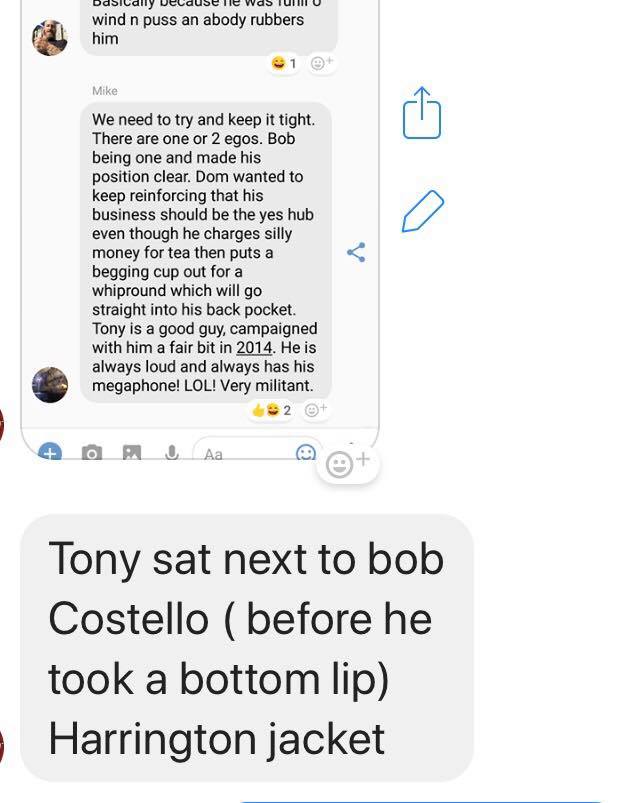632x803 pixels.
Task: Click the large add reaction smiley button
Action: coord(348,464)
